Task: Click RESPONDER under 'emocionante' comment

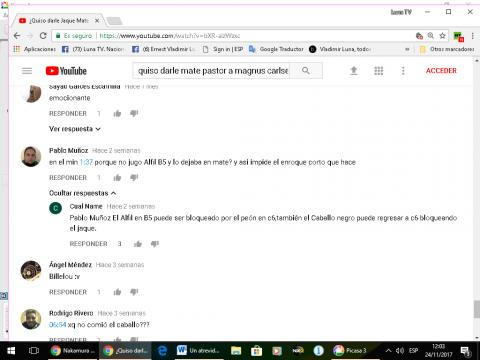Action: [x=68, y=114]
